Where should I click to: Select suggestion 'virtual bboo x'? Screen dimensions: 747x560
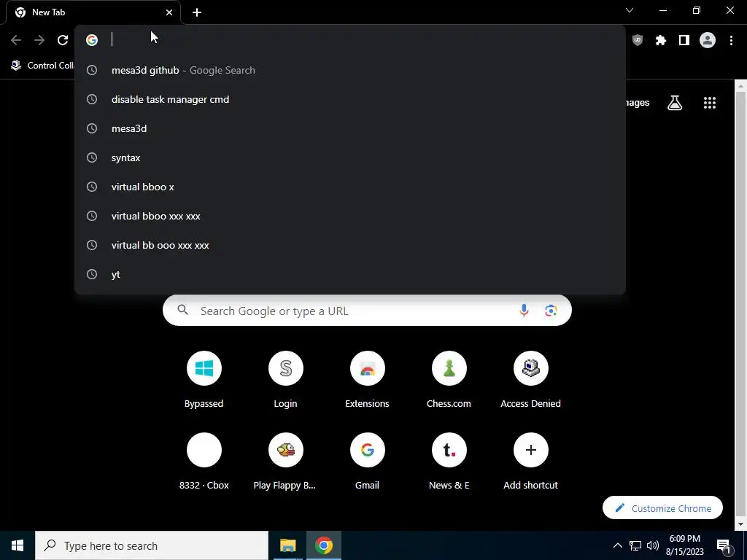pos(350,187)
